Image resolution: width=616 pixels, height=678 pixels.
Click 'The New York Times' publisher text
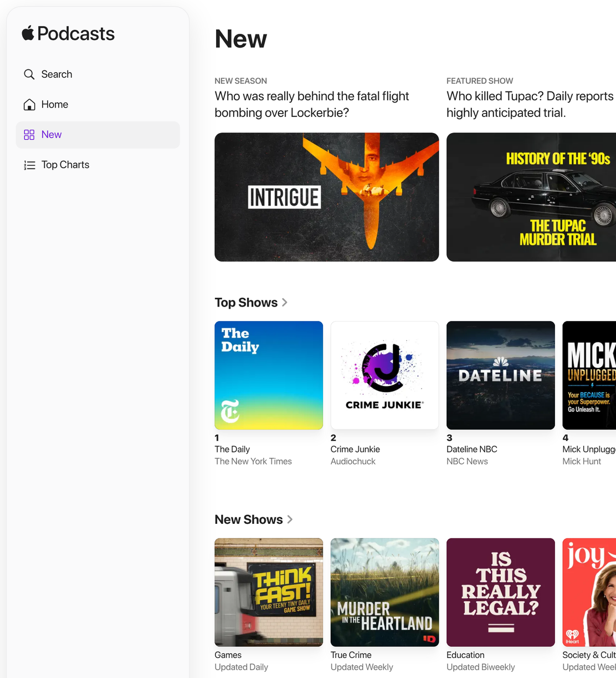(x=253, y=461)
